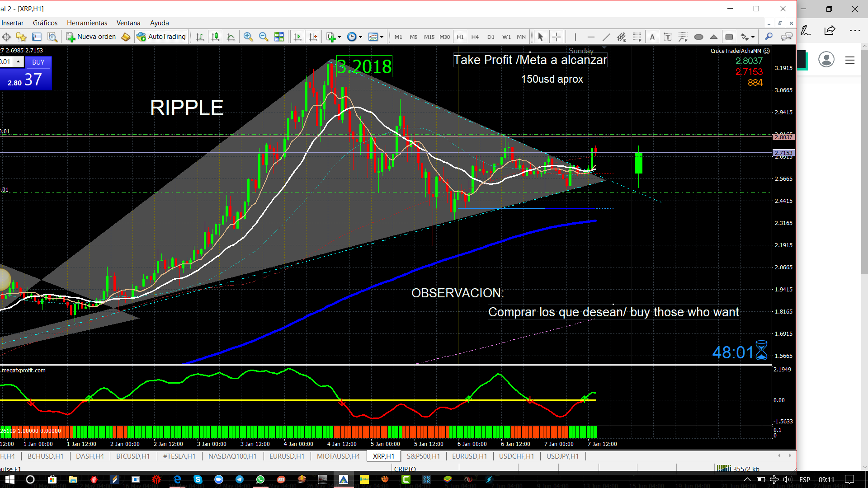
Task: Open the tile windows layout icon
Action: [279, 37]
